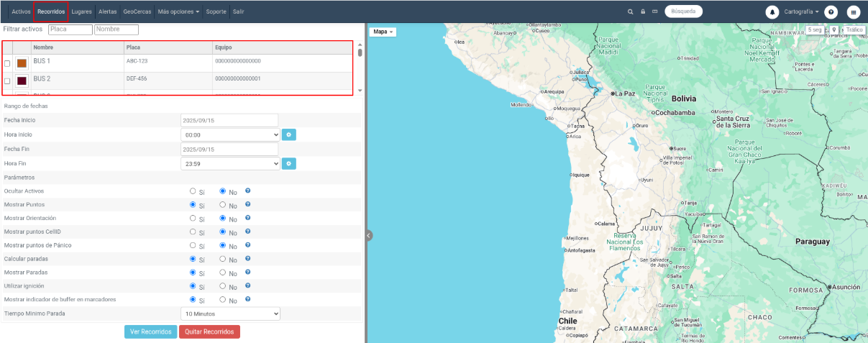Viewport: 868px width, 343px height.
Task: Click the 5 seg refresh button
Action: tap(814, 30)
